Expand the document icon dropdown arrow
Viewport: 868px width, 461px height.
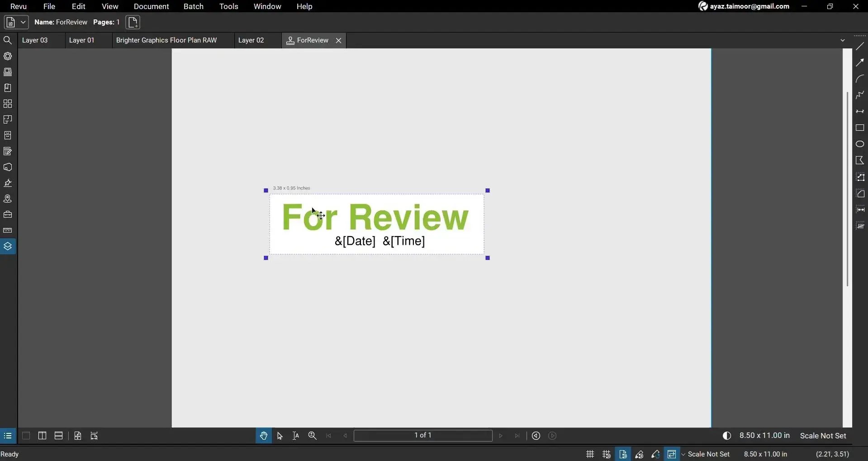coord(23,22)
